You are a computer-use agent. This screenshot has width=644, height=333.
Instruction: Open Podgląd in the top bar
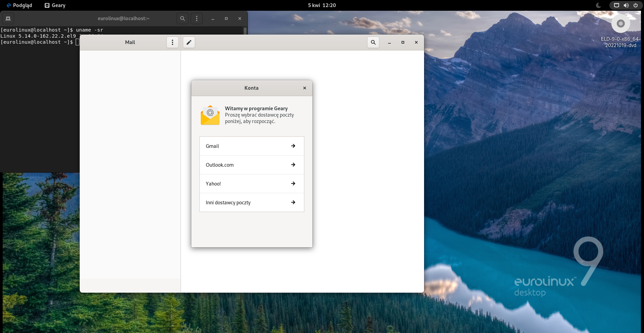(19, 5)
